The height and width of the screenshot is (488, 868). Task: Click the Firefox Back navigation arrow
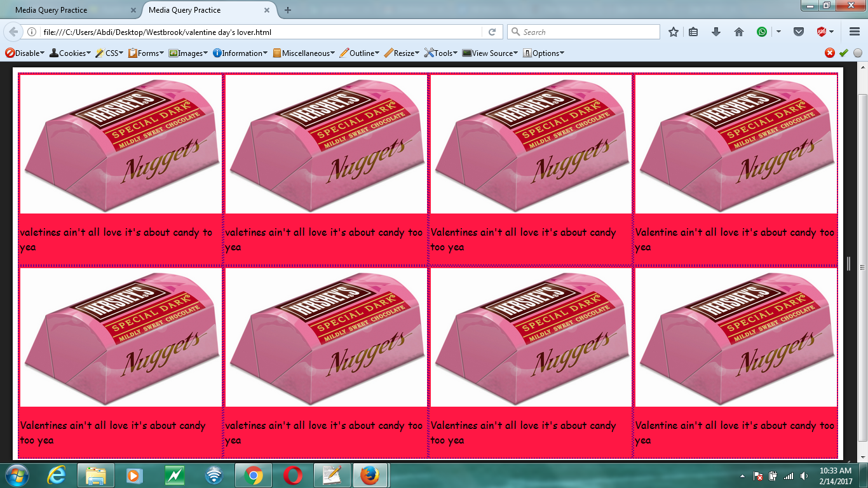pyautogui.click(x=14, y=32)
